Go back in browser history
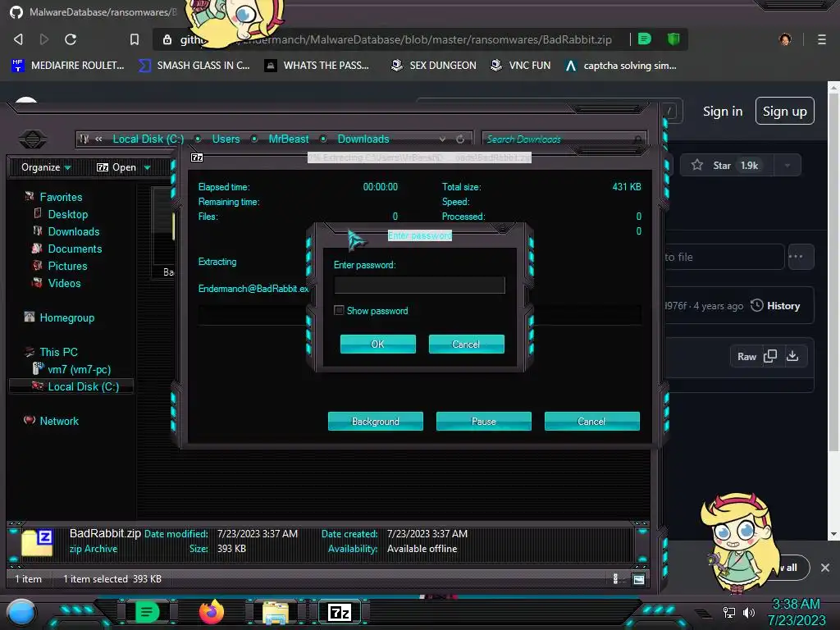The height and width of the screenshot is (630, 840). click(18, 39)
